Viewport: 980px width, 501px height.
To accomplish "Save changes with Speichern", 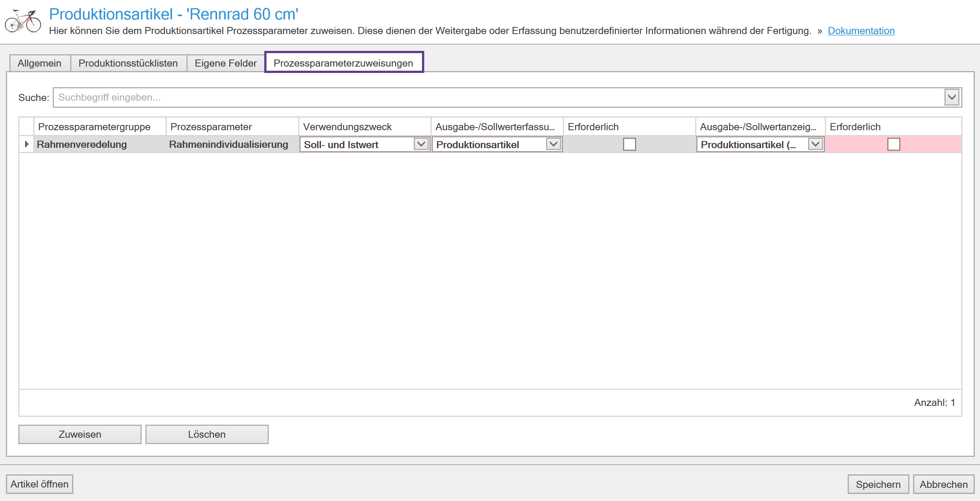I will [878, 484].
